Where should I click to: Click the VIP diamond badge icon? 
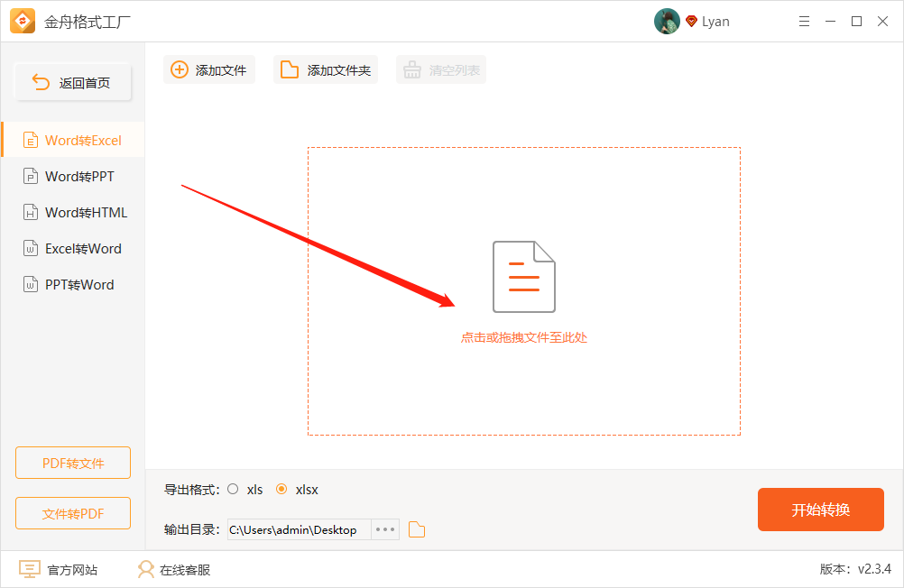tap(691, 22)
